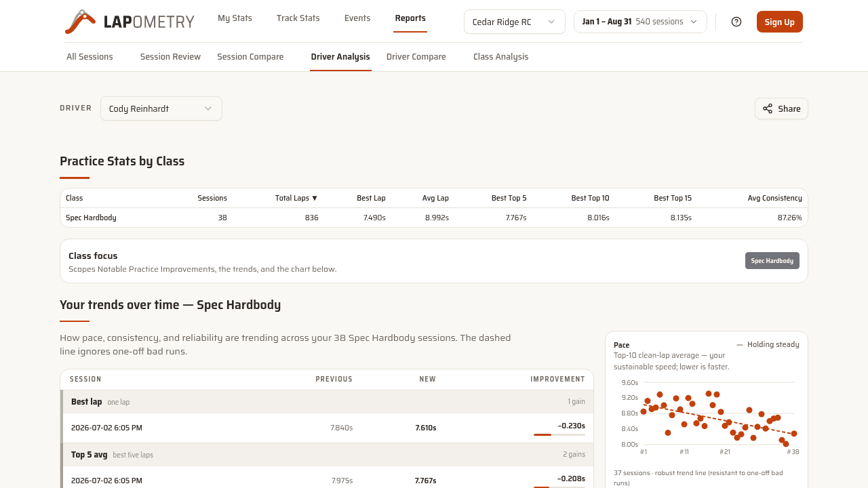Click the Holding steady legend label
868x488 pixels.
773,344
